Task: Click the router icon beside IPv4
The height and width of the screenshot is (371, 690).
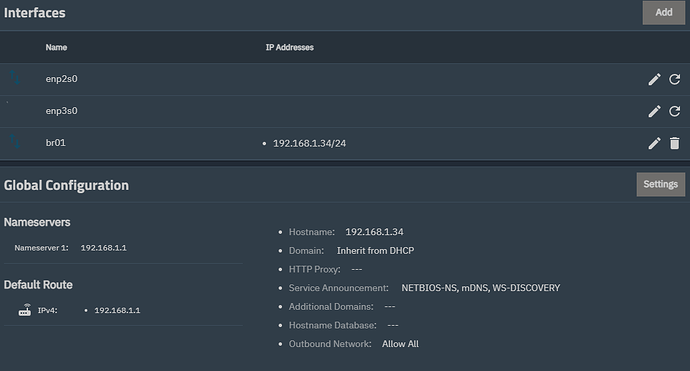Action: pyautogui.click(x=25, y=310)
